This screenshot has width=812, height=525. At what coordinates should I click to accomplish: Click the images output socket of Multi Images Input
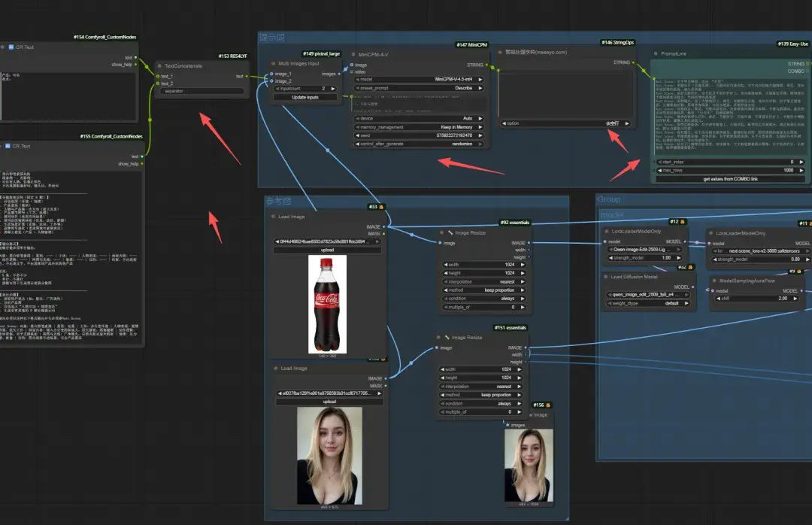tap(339, 74)
